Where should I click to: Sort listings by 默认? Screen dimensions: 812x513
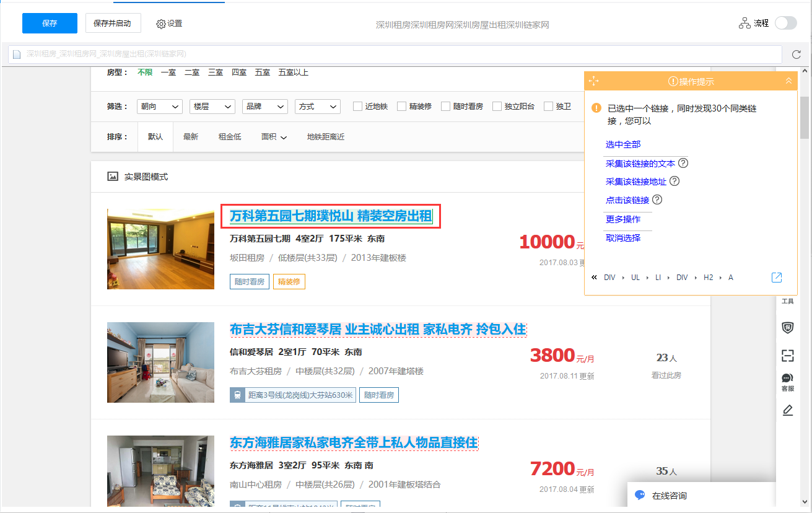[155, 137]
